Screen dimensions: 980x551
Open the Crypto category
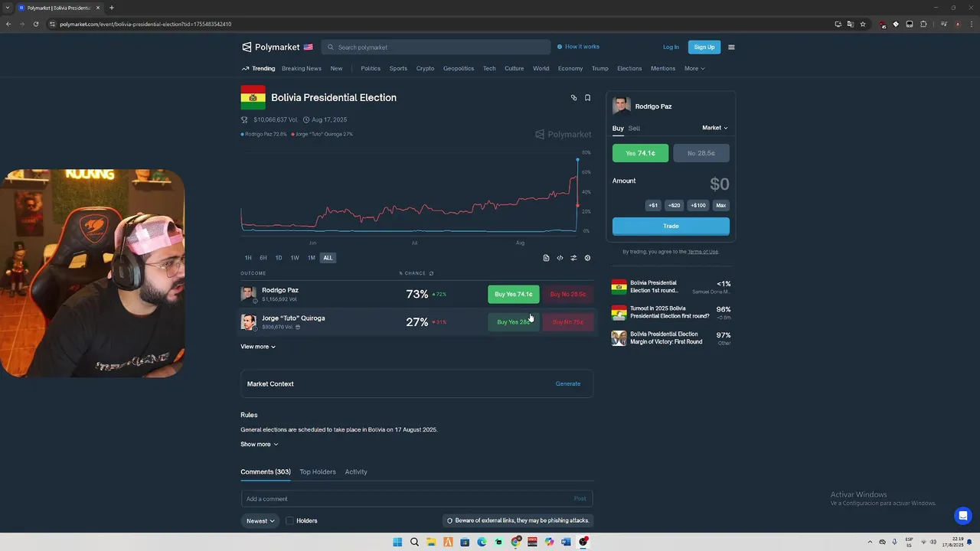click(x=425, y=69)
